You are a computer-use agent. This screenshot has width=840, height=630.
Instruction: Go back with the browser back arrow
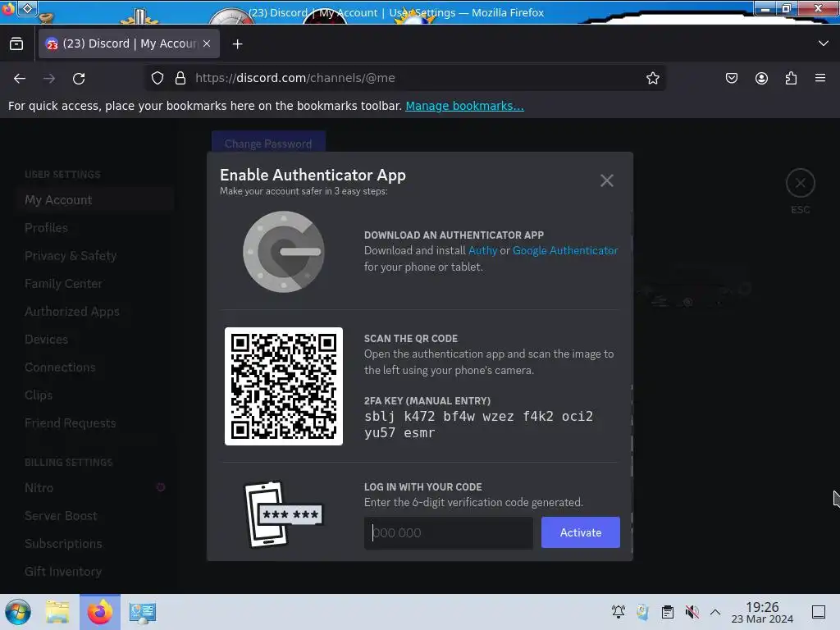[x=20, y=78]
